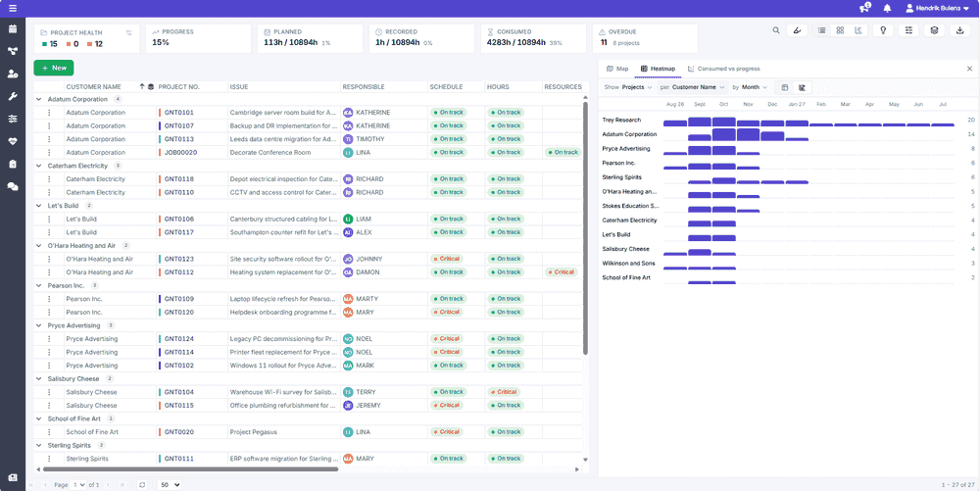The height and width of the screenshot is (491, 980).
Task: Open the bottom sidebar help book icon
Action: coord(13,478)
